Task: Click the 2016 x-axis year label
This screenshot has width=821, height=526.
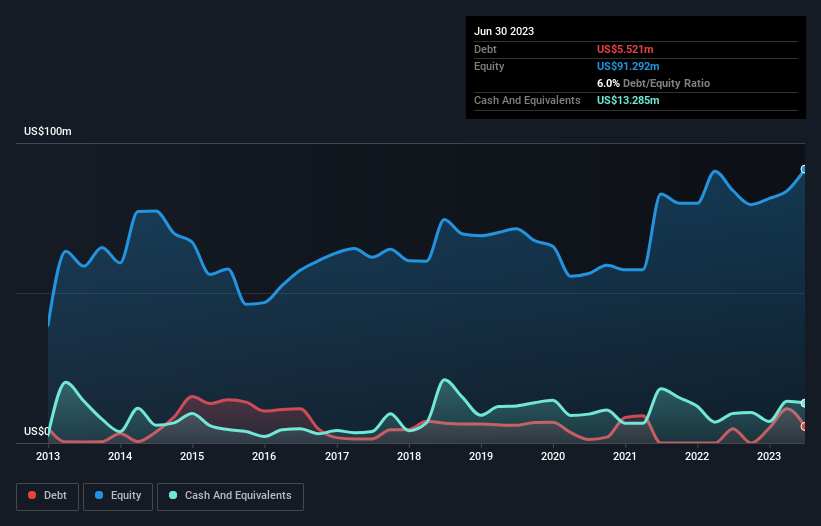Action: point(264,457)
